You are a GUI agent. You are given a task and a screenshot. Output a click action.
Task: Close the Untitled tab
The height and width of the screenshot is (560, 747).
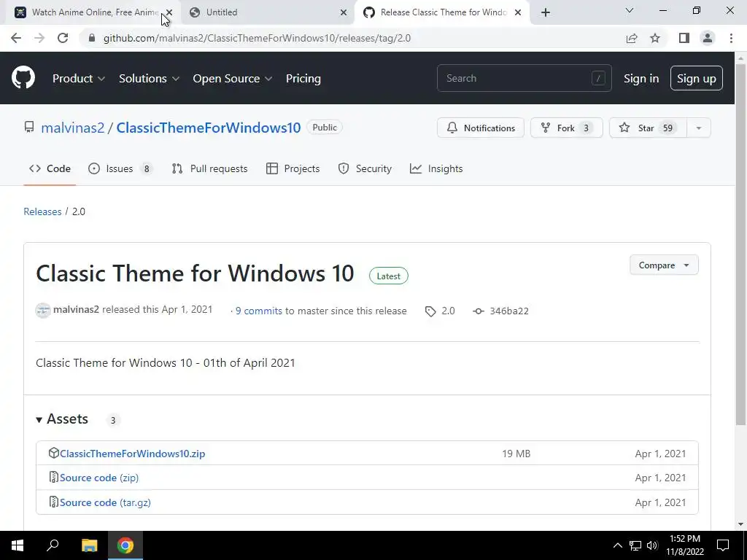pos(344,12)
